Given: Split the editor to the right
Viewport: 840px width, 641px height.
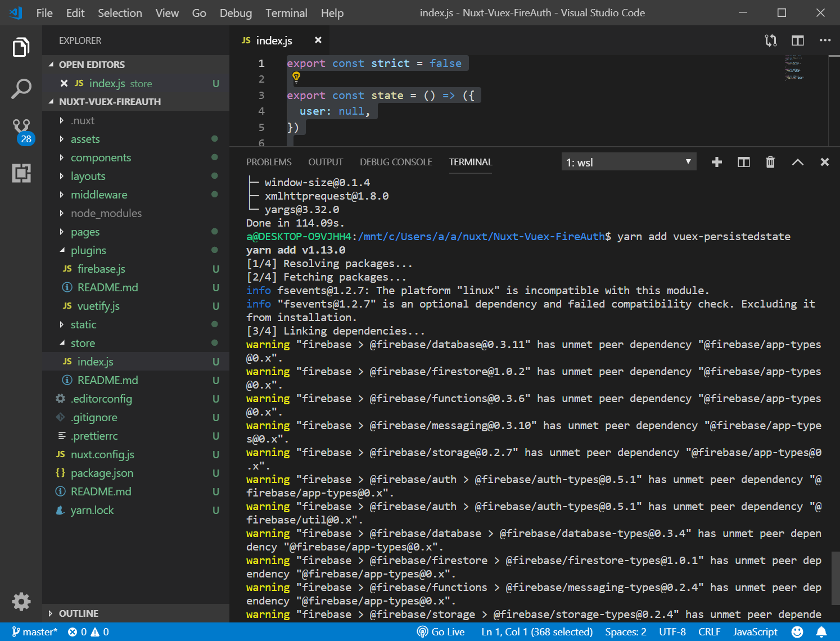Looking at the screenshot, I should click(x=797, y=40).
